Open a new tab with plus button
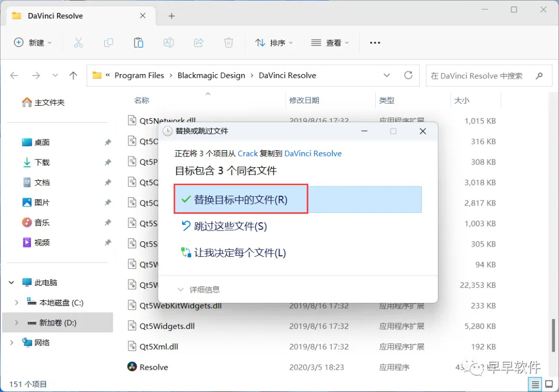The height and width of the screenshot is (392, 559). click(171, 16)
